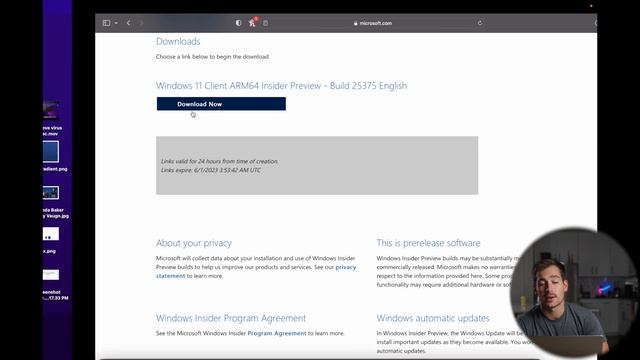This screenshot has width=640, height=360.
Task: Click the Windows 11 Client ARM64 Insider Preview heading
Action: (282, 86)
